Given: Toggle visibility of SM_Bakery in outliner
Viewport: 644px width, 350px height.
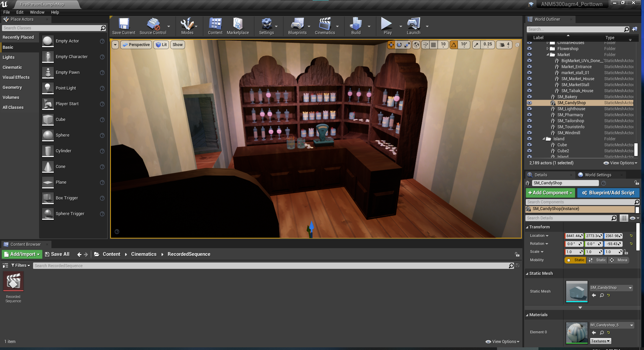Looking at the screenshot, I should tap(529, 97).
